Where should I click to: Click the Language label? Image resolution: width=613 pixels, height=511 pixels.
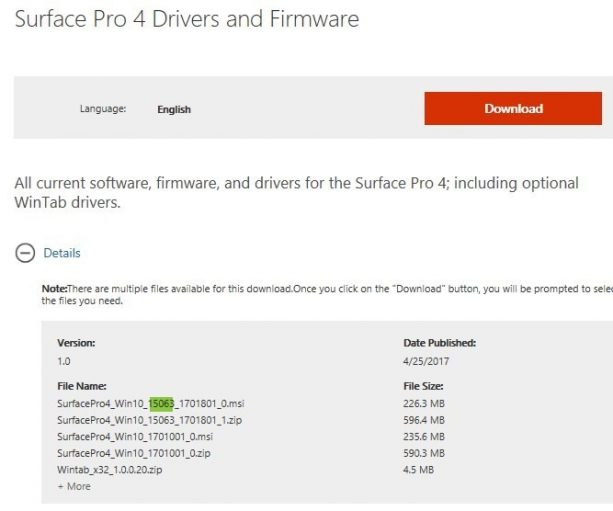[103, 109]
